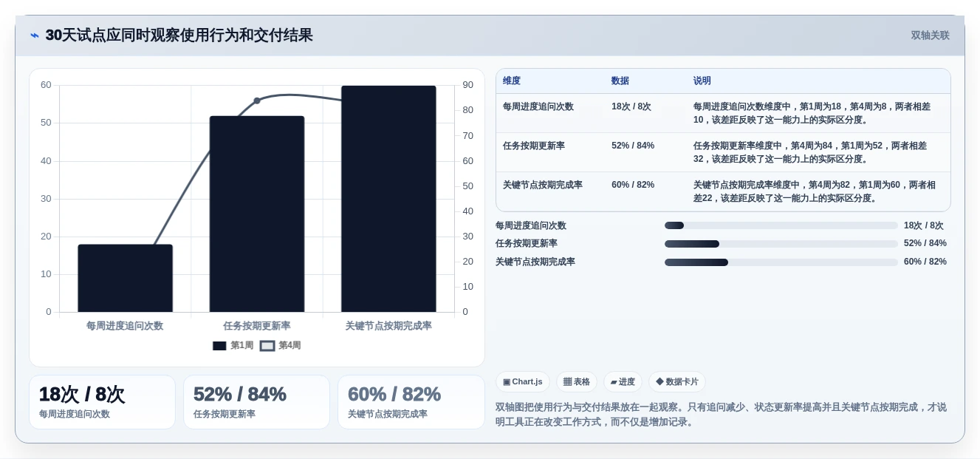Viewport: 980px width, 459px height.
Task: Select the 数据卡片 tag chip
Action: [x=677, y=381]
